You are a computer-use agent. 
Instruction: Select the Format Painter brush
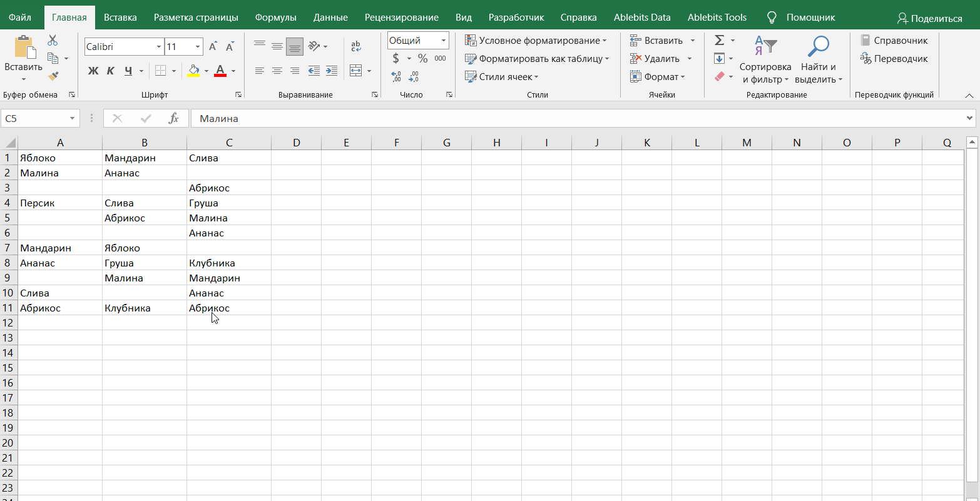[53, 76]
